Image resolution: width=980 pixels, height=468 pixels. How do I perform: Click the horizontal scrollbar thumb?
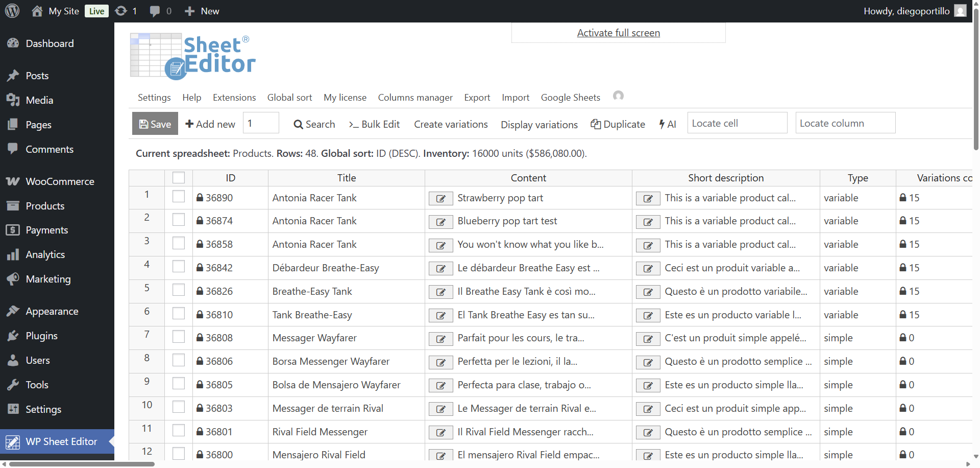(82, 464)
